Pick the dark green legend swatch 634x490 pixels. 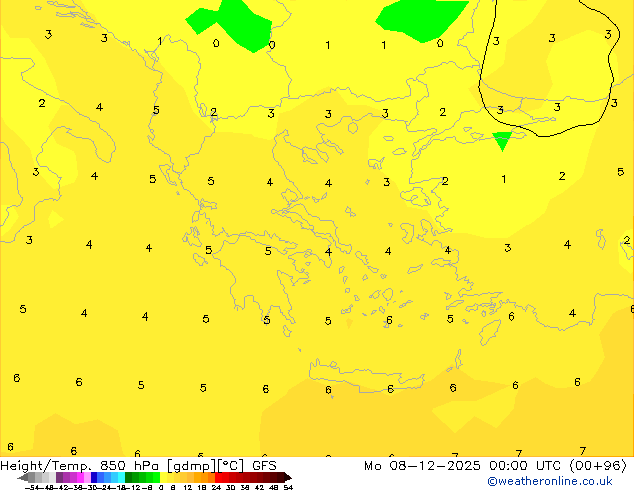[128, 477]
